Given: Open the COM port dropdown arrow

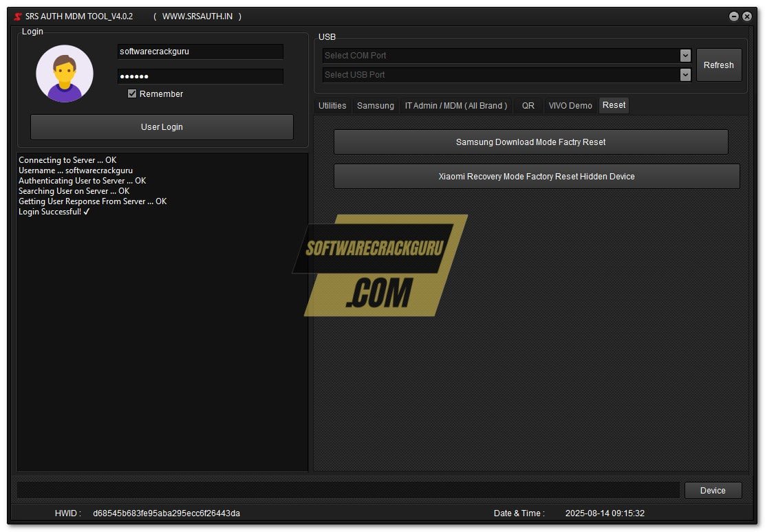Looking at the screenshot, I should 685,55.
